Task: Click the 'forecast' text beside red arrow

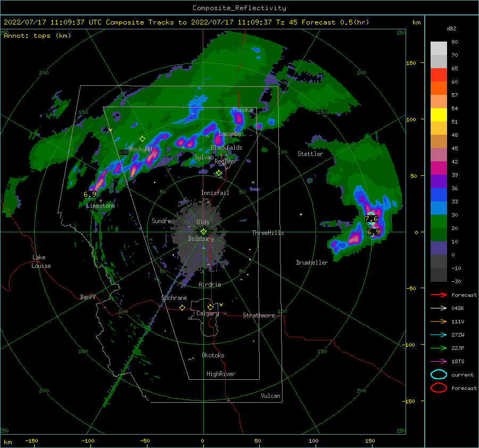Action: (x=464, y=295)
